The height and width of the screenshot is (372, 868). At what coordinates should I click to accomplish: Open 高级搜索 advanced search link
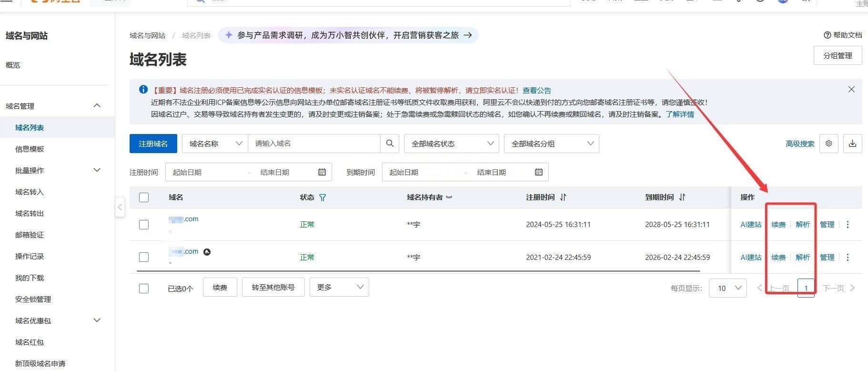click(800, 144)
